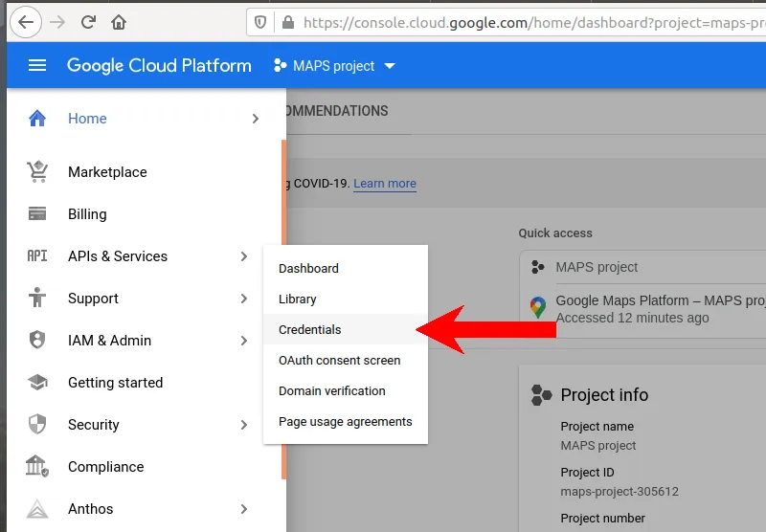
Task: Click the blue Home house icon
Action: (x=37, y=118)
